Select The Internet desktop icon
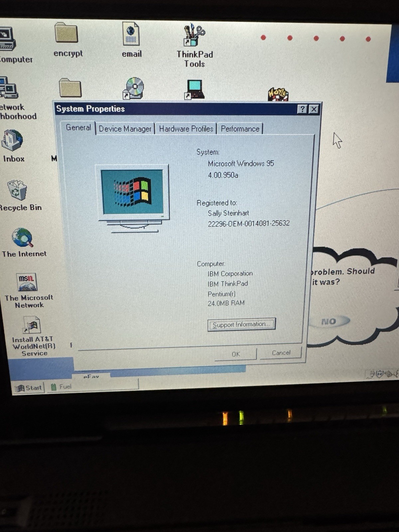The image size is (399, 532). pyautogui.click(x=22, y=237)
